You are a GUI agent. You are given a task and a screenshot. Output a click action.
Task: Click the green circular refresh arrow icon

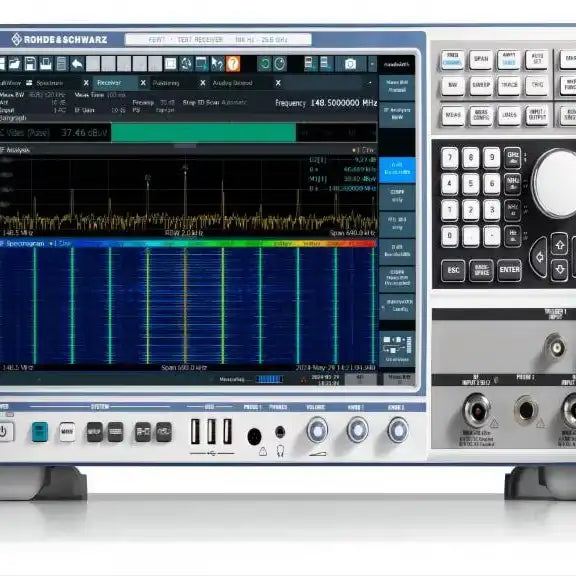pos(264,64)
